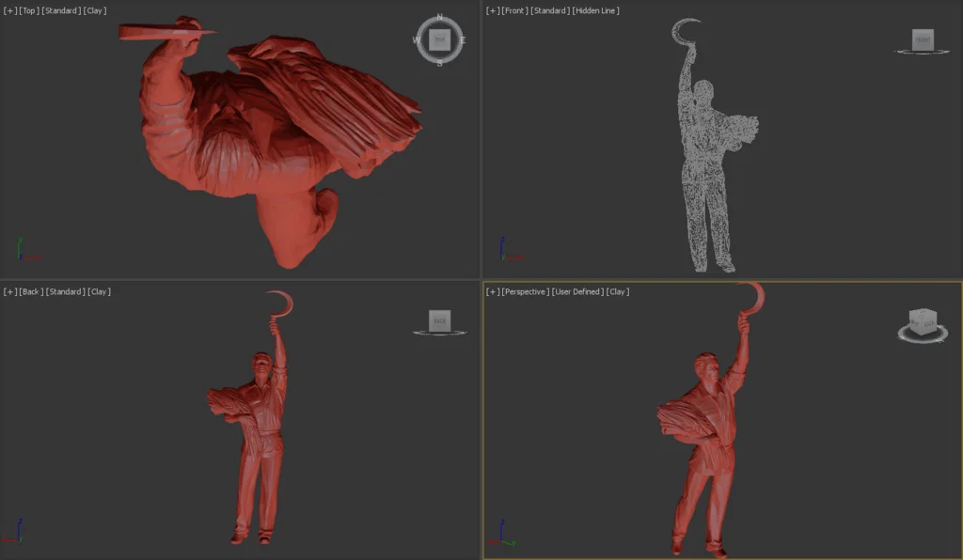Click the ViewCube in the Back viewport

coord(439,321)
